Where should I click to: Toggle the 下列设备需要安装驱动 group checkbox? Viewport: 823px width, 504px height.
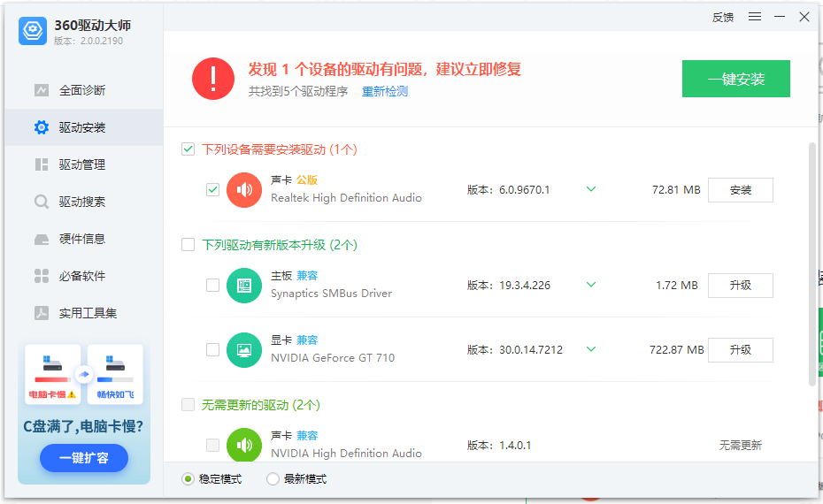point(188,149)
